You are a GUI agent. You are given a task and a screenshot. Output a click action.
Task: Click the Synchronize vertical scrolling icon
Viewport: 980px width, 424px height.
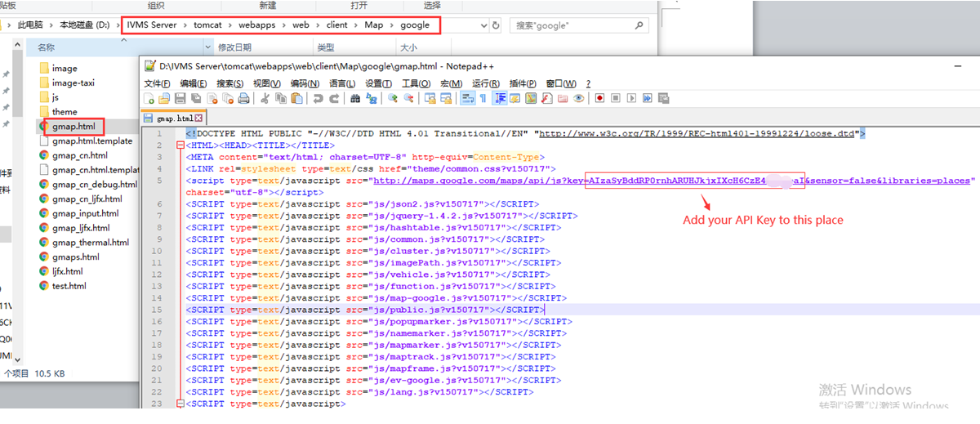point(430,98)
